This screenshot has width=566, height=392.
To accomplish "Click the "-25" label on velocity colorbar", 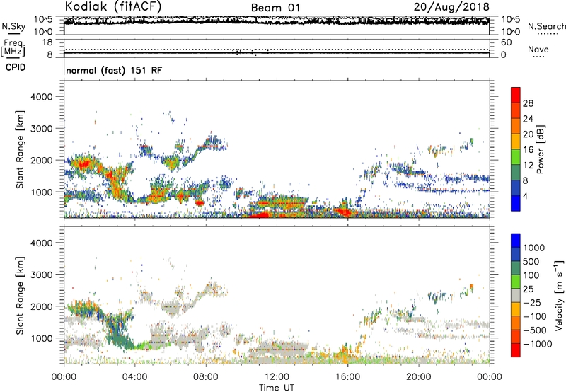I will coord(531,303).
